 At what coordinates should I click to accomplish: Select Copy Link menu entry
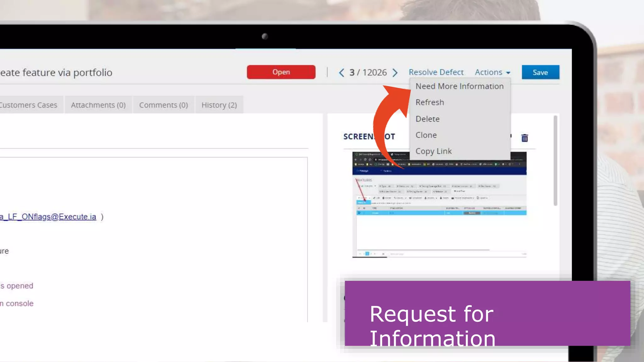[433, 151]
